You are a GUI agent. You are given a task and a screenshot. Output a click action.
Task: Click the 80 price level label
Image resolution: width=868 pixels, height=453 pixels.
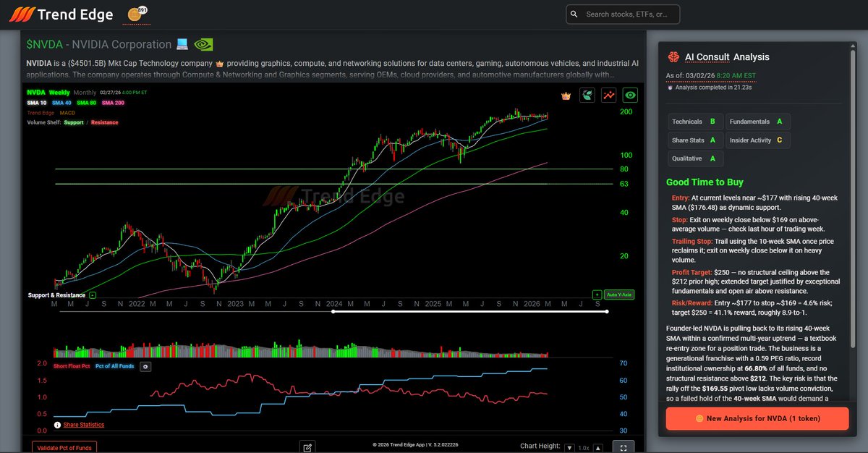623,169
